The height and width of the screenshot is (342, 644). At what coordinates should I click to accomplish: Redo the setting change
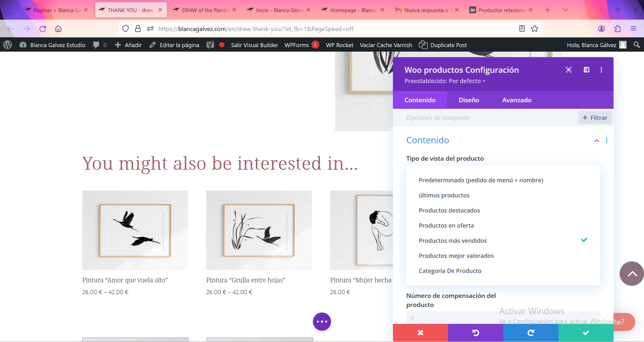coord(531,332)
